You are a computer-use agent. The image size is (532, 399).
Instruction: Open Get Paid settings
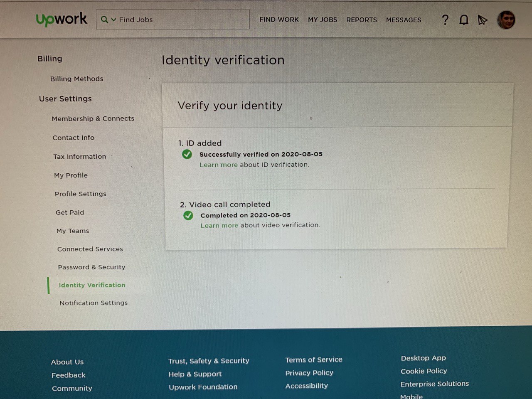click(70, 212)
